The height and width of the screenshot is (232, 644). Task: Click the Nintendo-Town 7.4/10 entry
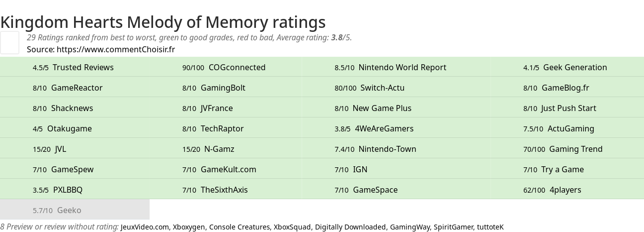[x=387, y=149]
